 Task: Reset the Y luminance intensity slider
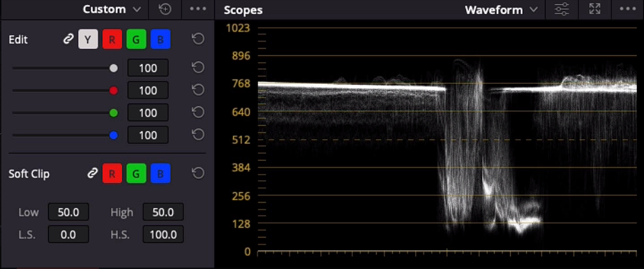198,68
